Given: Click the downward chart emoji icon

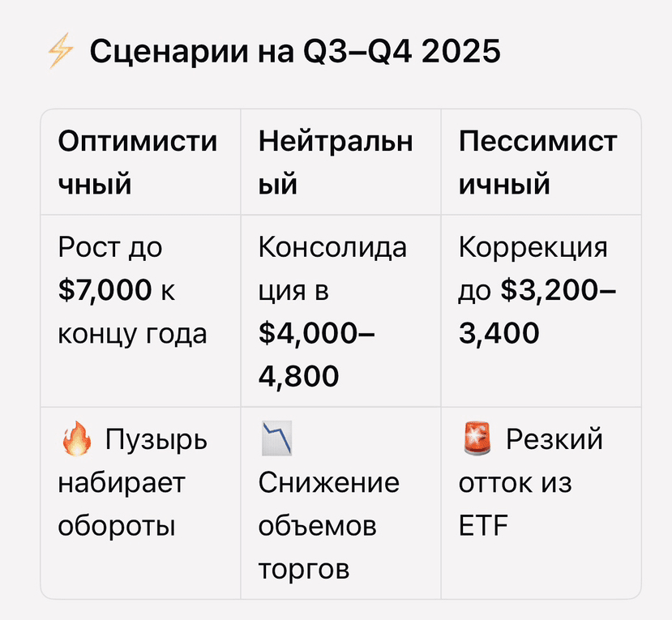Looking at the screenshot, I should (x=277, y=438).
